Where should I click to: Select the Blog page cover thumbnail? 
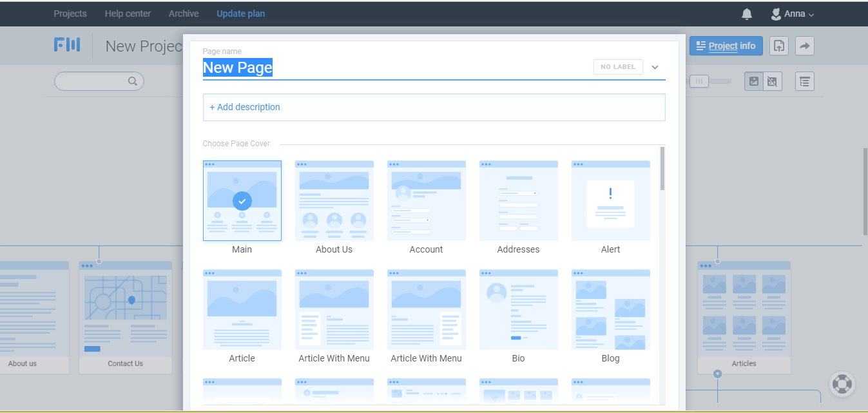pyautogui.click(x=610, y=309)
